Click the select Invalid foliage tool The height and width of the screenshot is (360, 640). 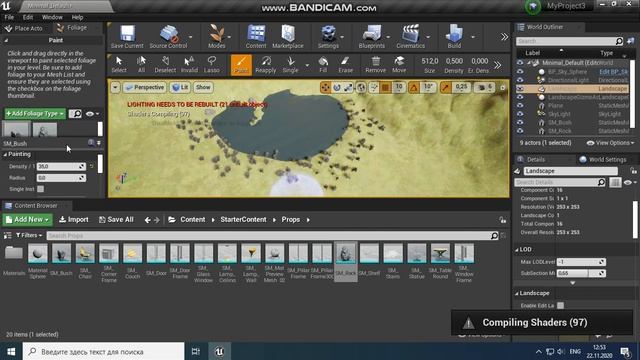coord(189,64)
